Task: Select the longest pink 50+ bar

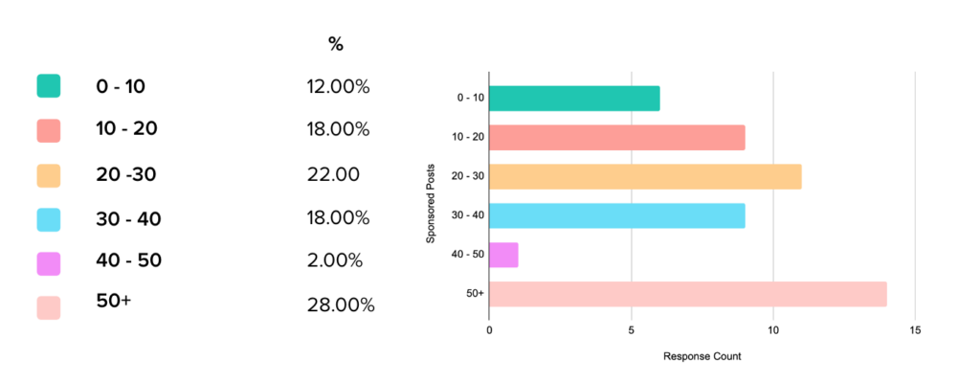Action: point(688,294)
